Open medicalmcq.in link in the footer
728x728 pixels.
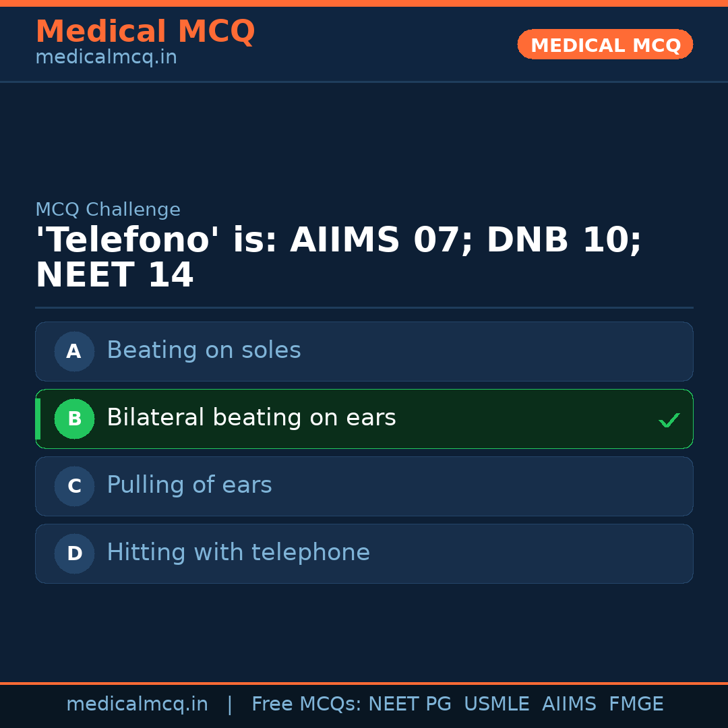tap(137, 704)
